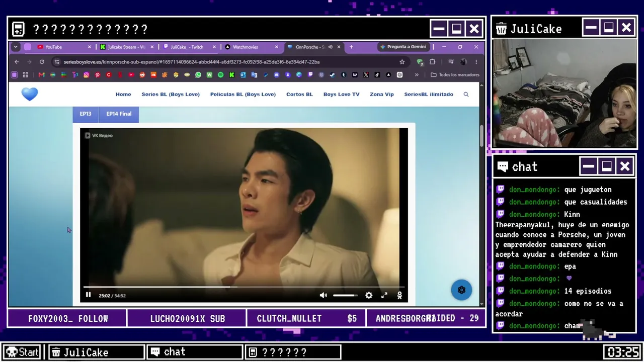
Task: Open the SoundCloud bookmark
Action: [x=153, y=75]
